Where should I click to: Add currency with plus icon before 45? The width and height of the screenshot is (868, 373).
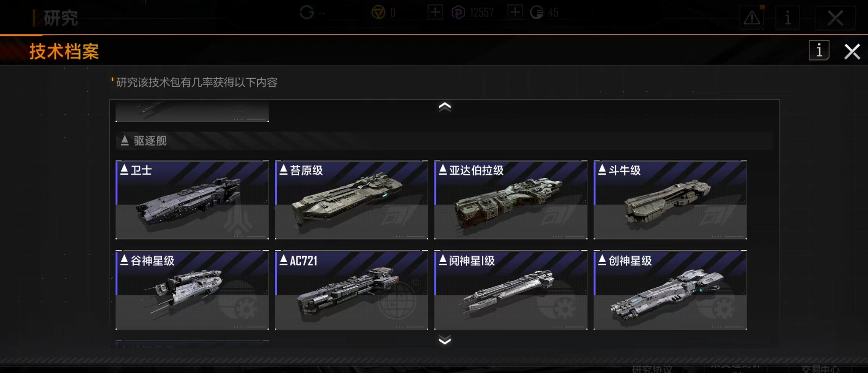(x=515, y=12)
